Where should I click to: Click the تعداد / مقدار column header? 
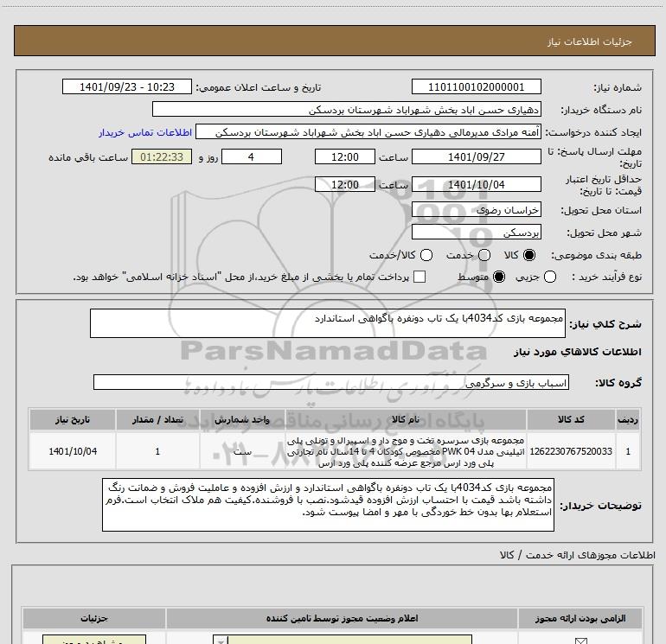157,419
